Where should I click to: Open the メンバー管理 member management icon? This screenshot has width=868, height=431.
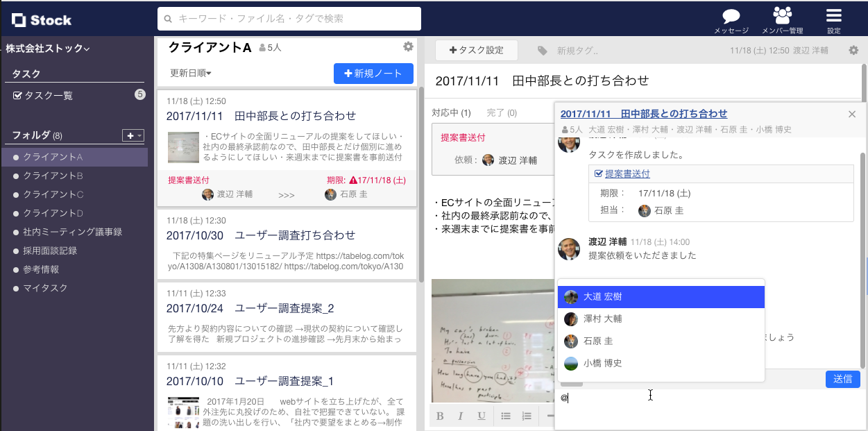coord(782,15)
